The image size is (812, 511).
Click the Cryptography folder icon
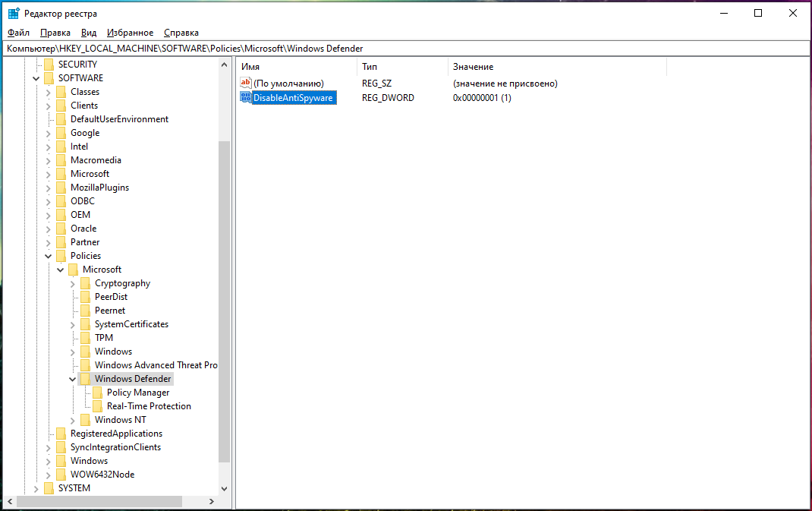[x=86, y=283]
